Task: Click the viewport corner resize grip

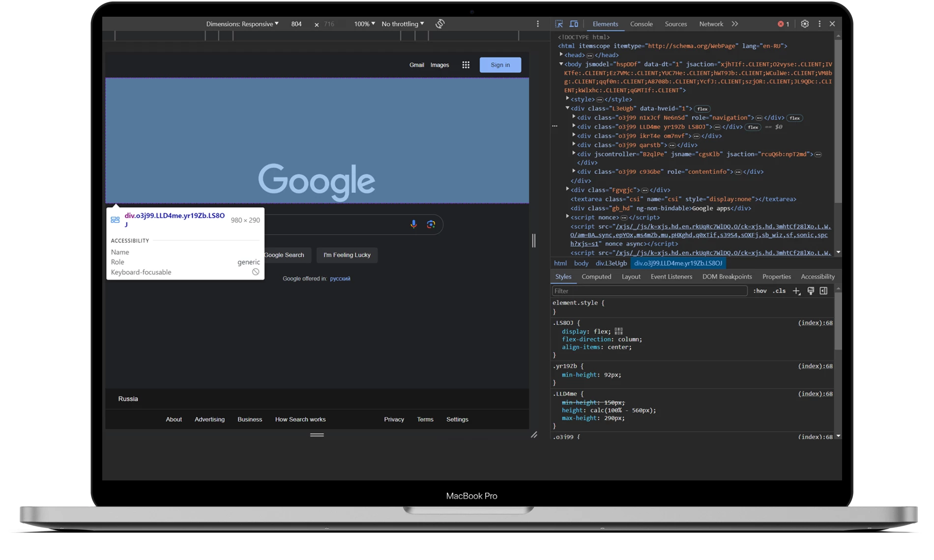Action: 534,435
